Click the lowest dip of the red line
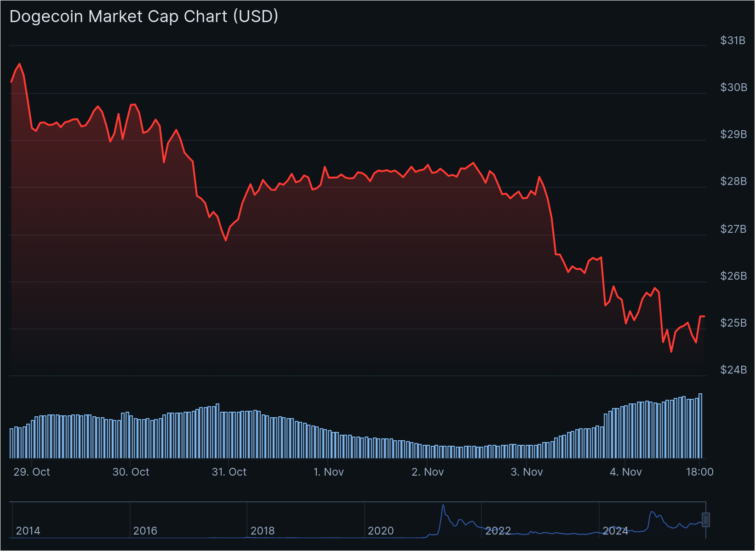 [671, 351]
